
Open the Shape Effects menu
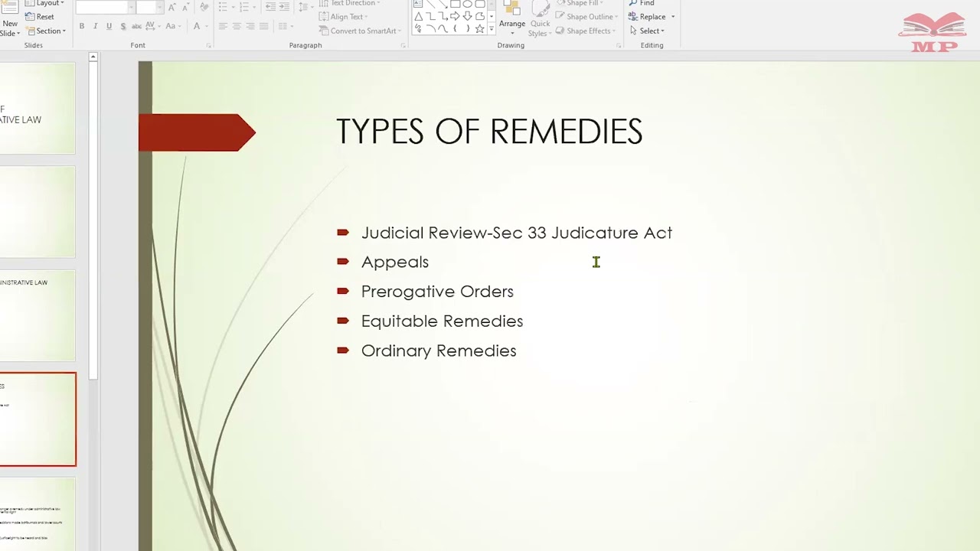tap(584, 31)
